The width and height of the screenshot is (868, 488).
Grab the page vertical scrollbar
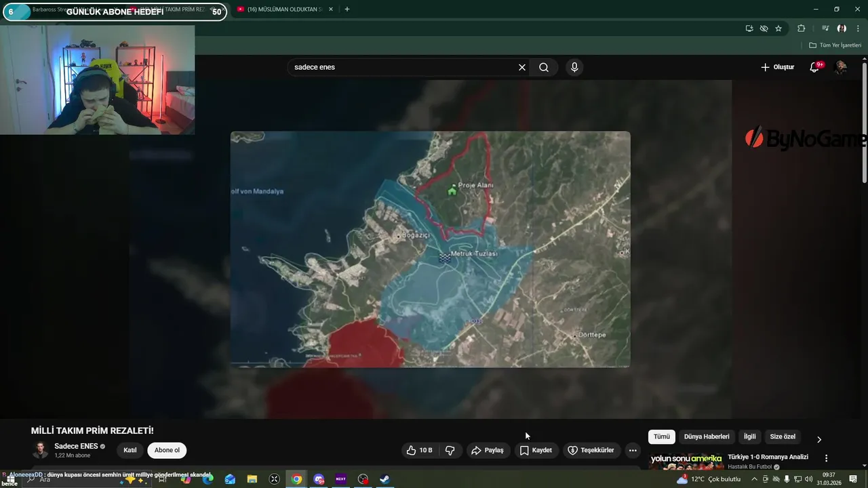864,123
